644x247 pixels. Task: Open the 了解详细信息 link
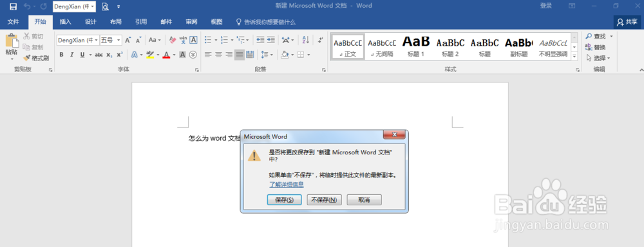pyautogui.click(x=287, y=185)
